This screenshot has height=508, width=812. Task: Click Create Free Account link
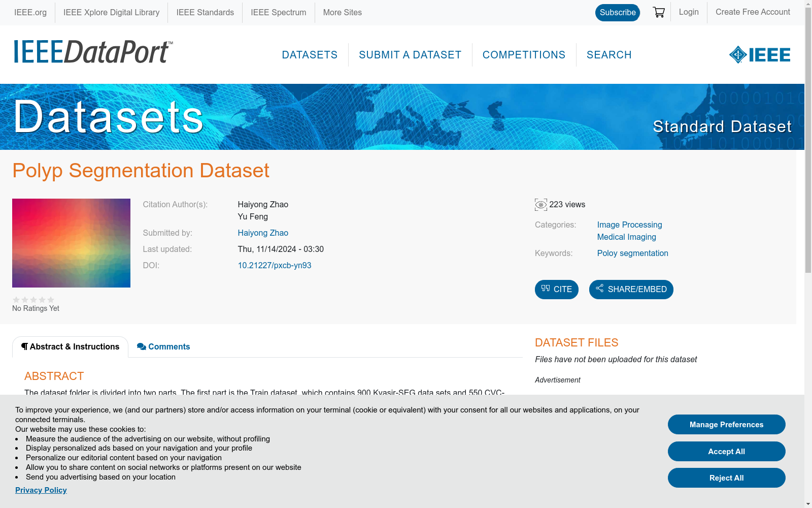(x=753, y=12)
